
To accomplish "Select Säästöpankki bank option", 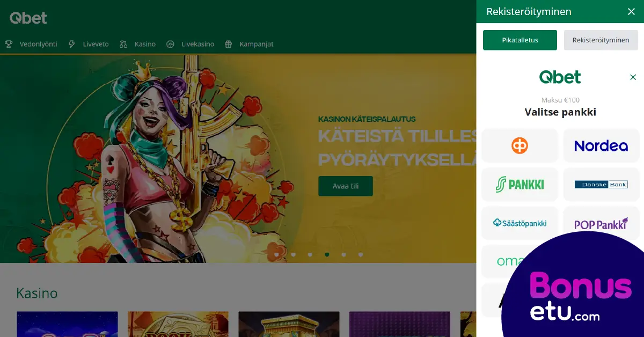I will coord(519,223).
